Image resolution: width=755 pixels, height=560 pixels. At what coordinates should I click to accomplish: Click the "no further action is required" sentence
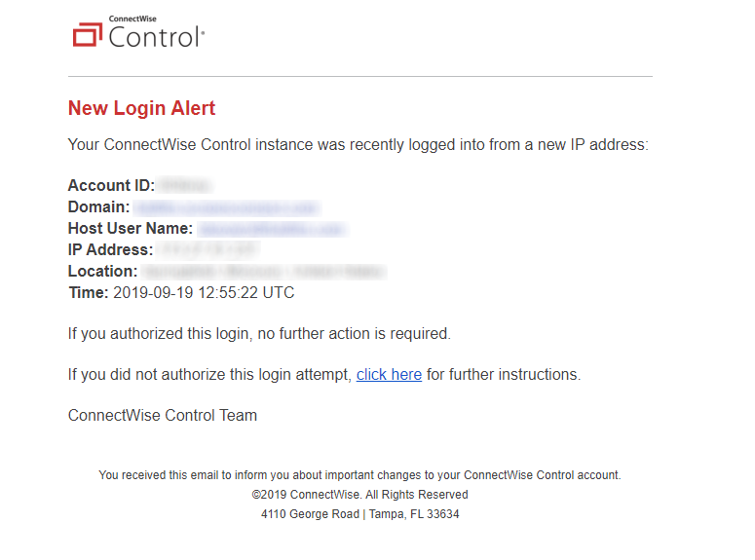(x=259, y=333)
